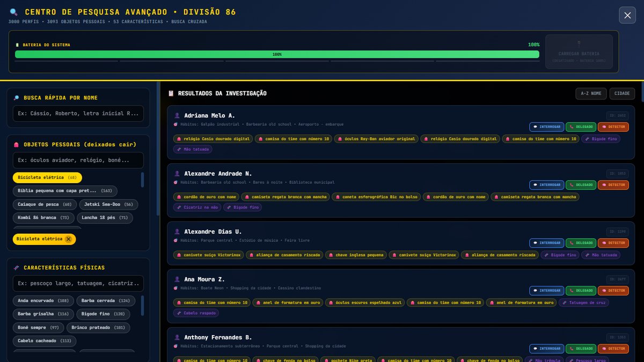Viewport: 644px width, 362px height.
Task: Click the person icon next to Alexandre Andrade N.
Action: click(177, 173)
